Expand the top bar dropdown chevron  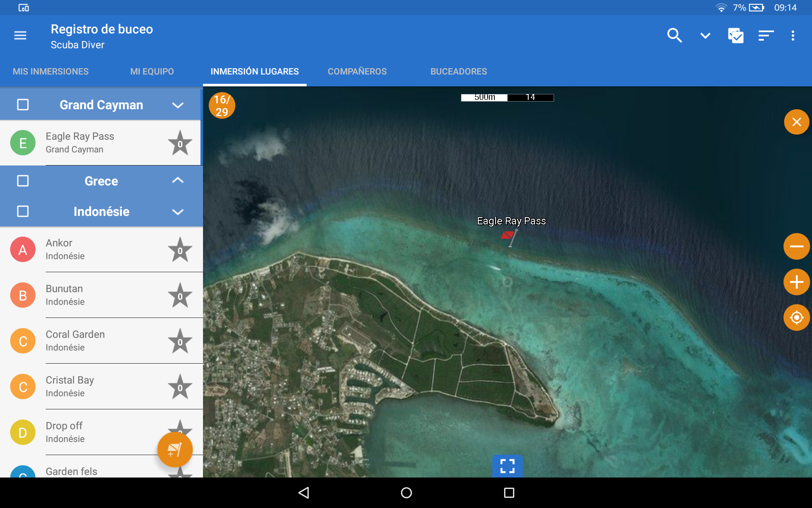[705, 36]
